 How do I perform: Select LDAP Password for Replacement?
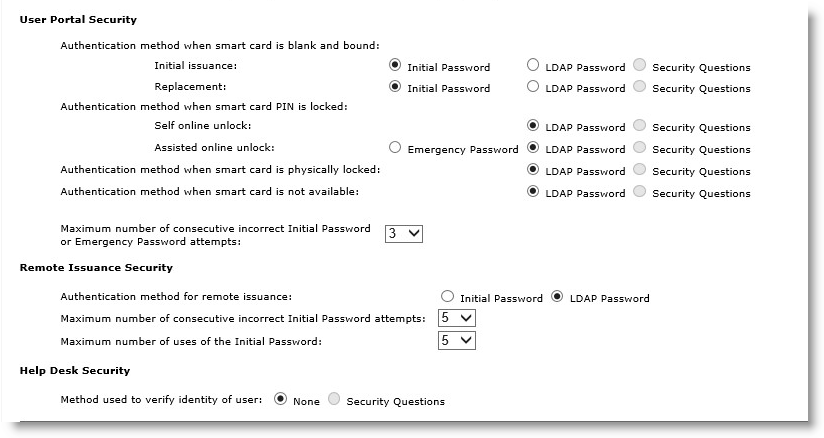click(533, 86)
